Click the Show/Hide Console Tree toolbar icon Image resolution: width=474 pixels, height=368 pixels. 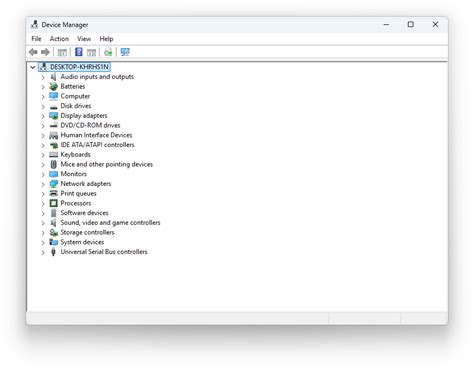pos(62,52)
